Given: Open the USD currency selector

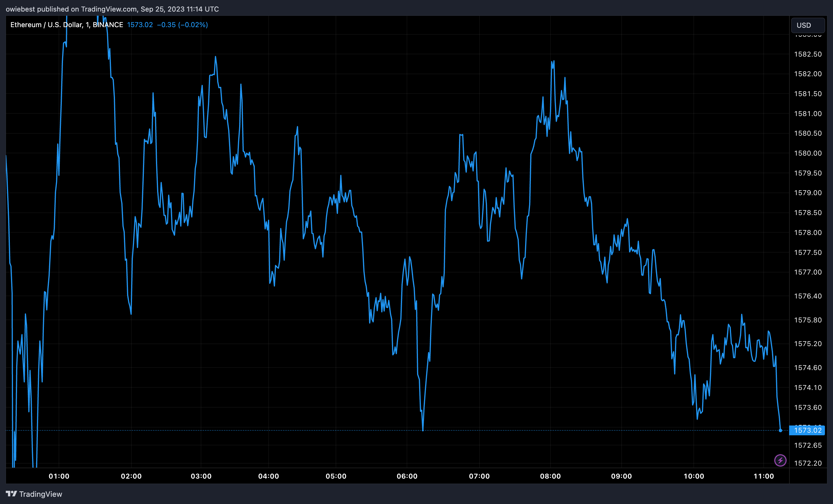Looking at the screenshot, I should (x=808, y=25).
